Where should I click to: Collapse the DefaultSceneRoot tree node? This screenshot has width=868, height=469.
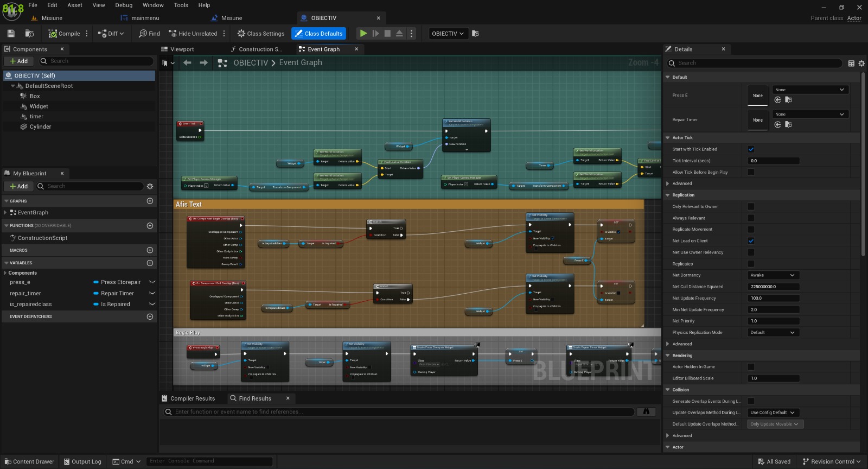(13, 86)
